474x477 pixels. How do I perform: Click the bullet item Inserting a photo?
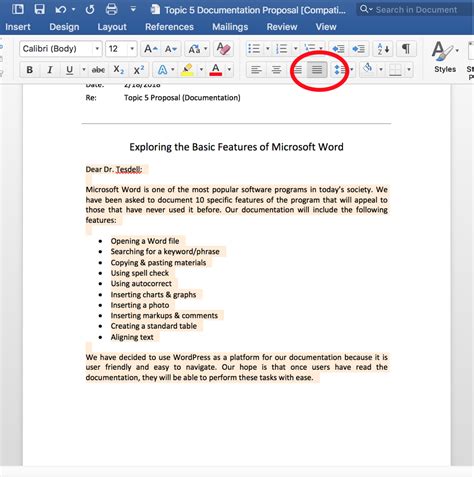(x=140, y=305)
